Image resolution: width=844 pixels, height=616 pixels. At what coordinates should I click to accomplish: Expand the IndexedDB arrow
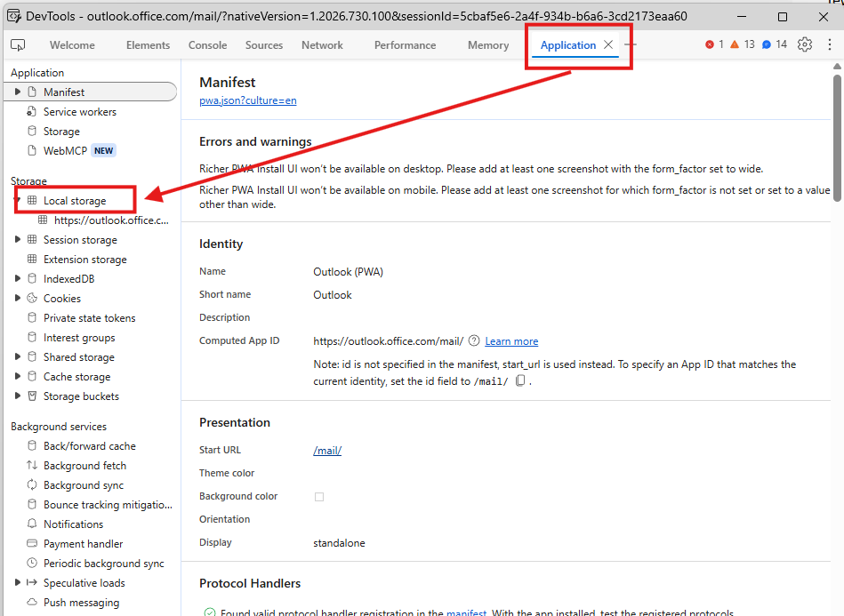[x=17, y=279]
